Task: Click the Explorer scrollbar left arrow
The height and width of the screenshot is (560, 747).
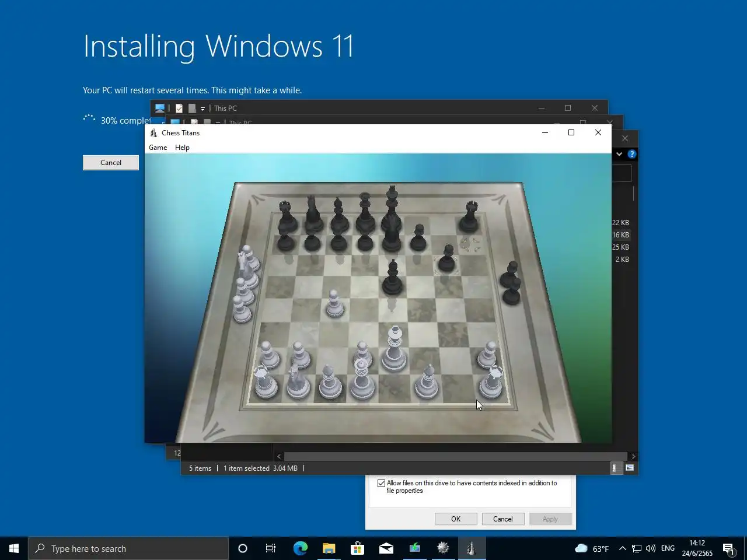Action: click(x=279, y=456)
